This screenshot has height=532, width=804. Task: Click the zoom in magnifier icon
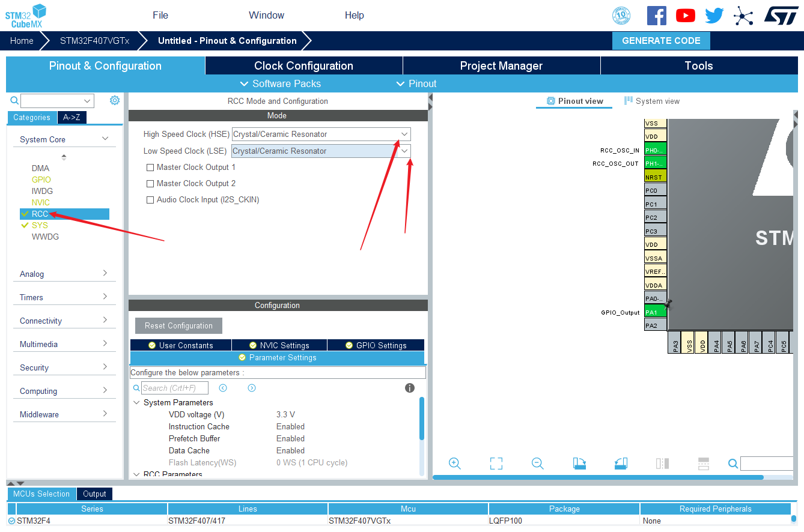455,464
